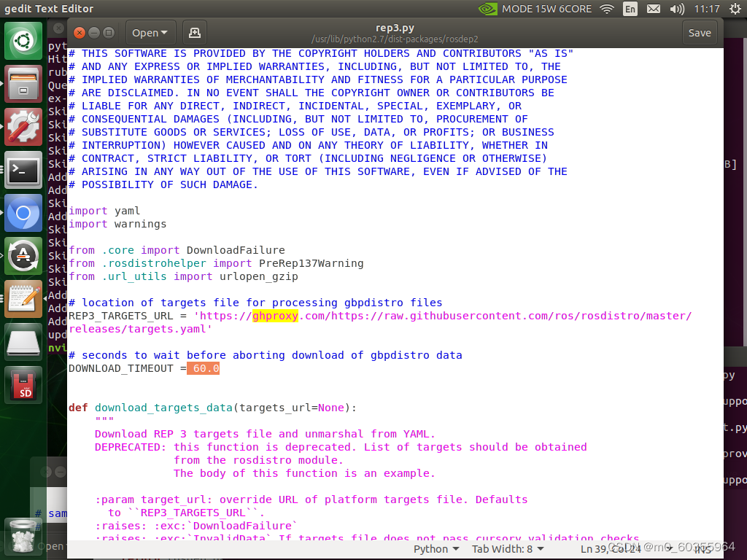Click the urlopen_gzip import name
Viewport: 747px width, 560px height.
tap(259, 276)
